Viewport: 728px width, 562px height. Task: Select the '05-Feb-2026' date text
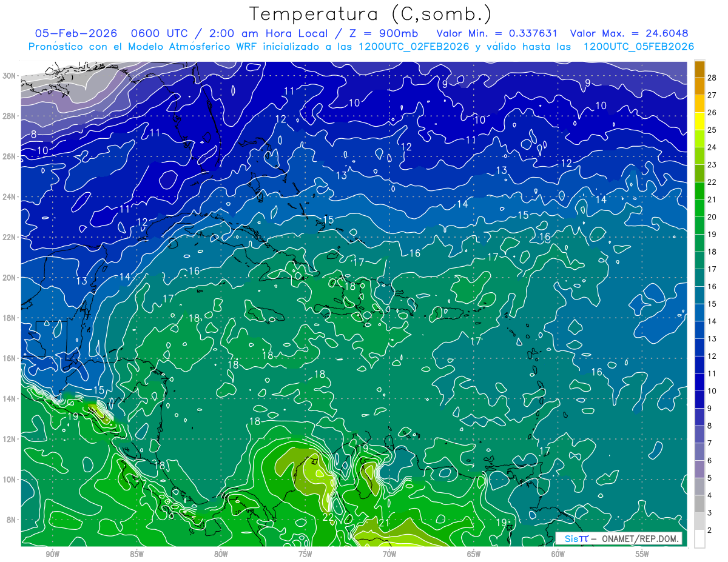point(75,33)
